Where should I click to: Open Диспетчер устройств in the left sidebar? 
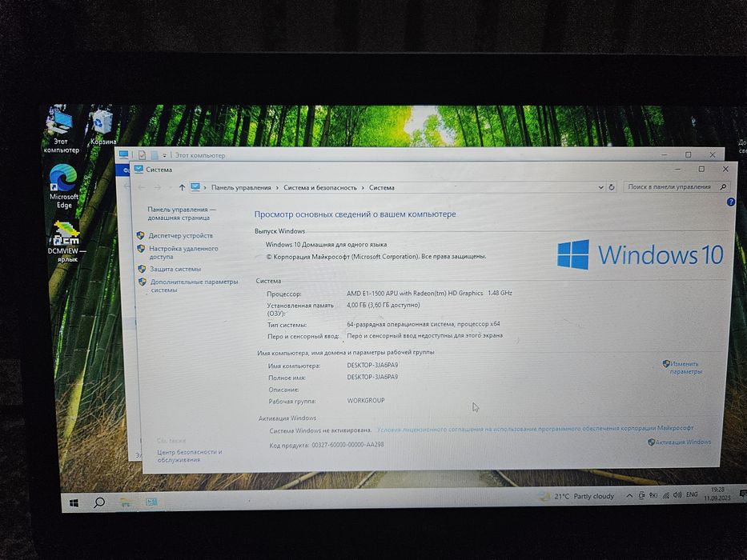181,235
